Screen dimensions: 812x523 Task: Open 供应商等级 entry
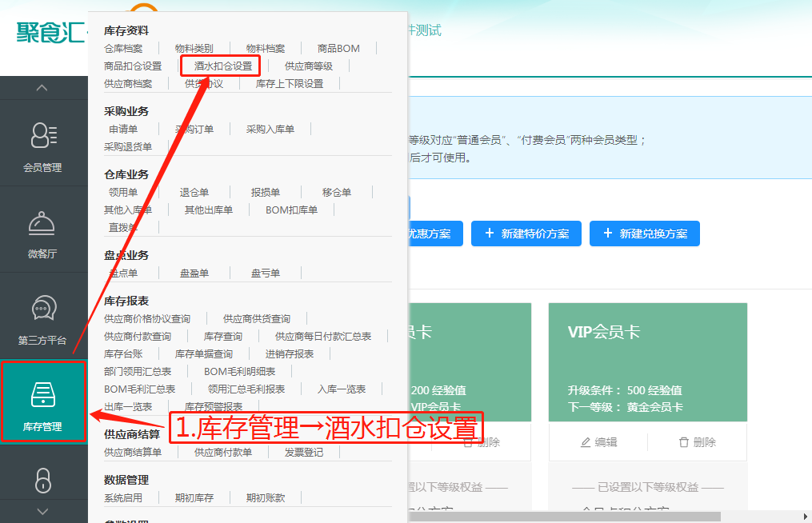309,66
